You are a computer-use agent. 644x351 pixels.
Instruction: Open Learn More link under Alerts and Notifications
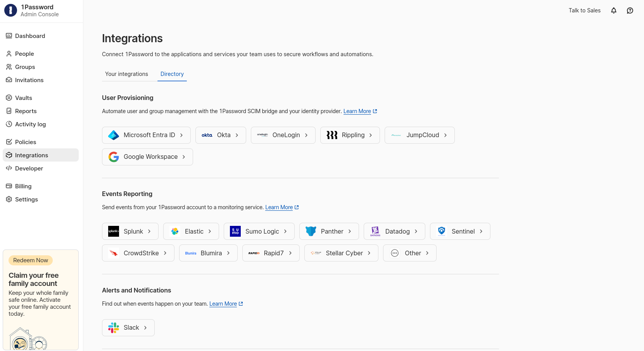coord(223,304)
